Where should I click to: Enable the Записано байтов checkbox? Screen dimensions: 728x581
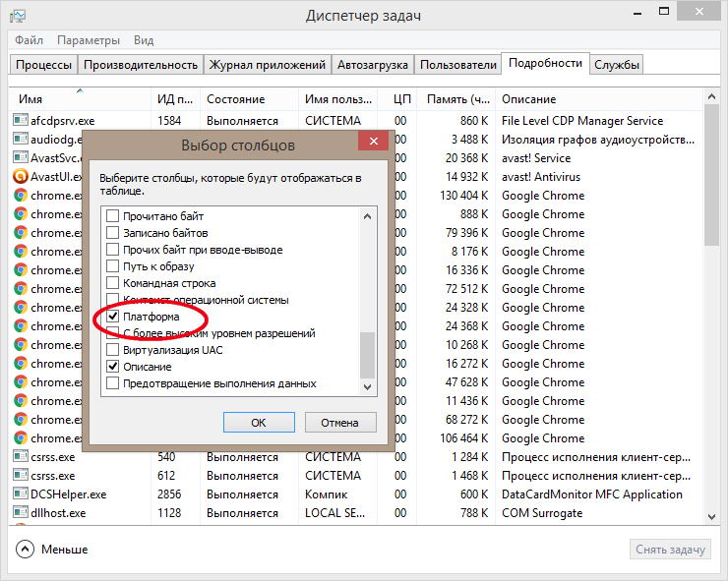click(112, 232)
